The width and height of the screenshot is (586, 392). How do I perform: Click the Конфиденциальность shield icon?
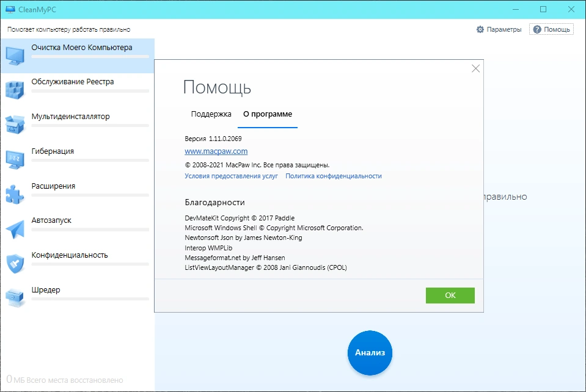coord(15,264)
